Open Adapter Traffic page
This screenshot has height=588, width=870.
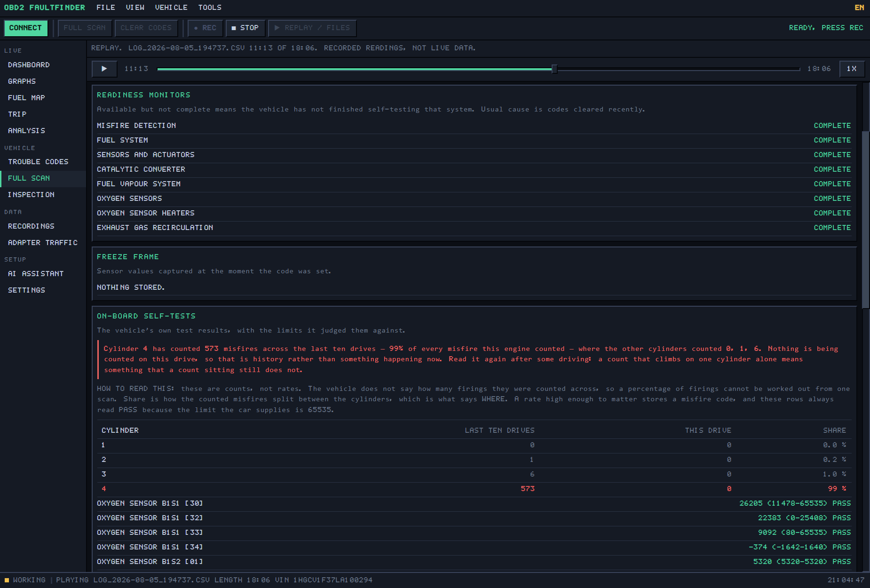click(x=43, y=243)
